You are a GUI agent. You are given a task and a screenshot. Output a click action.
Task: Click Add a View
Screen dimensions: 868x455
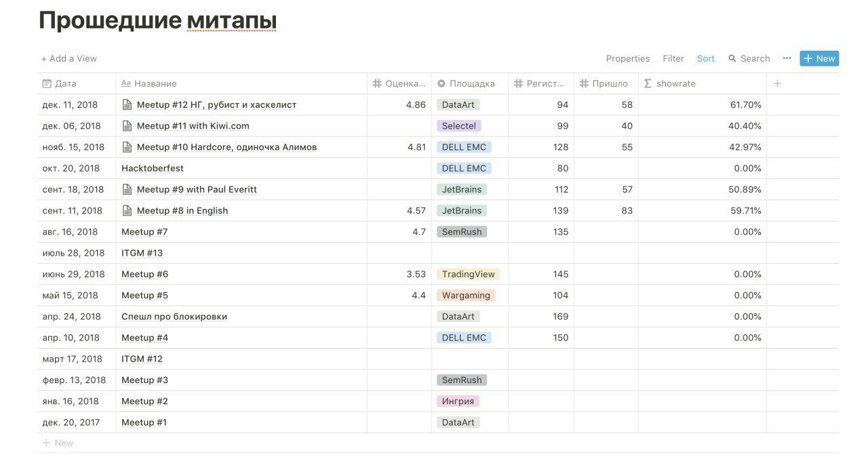click(x=69, y=58)
